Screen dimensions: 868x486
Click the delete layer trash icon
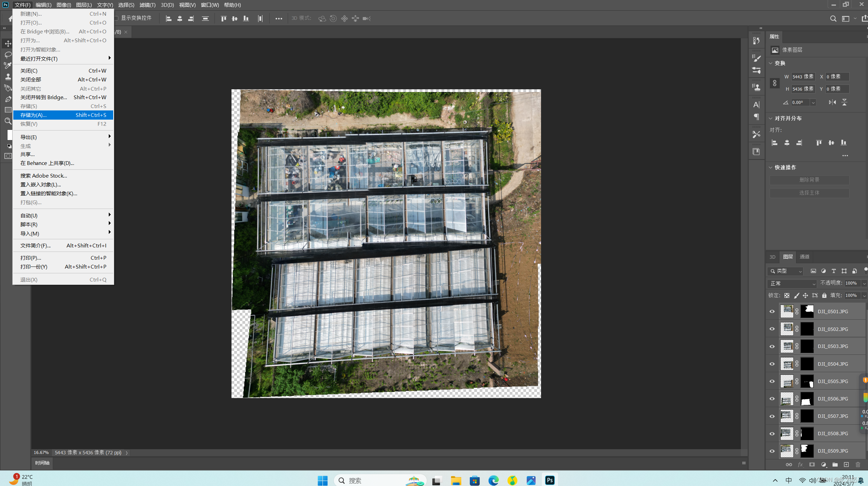(x=858, y=465)
